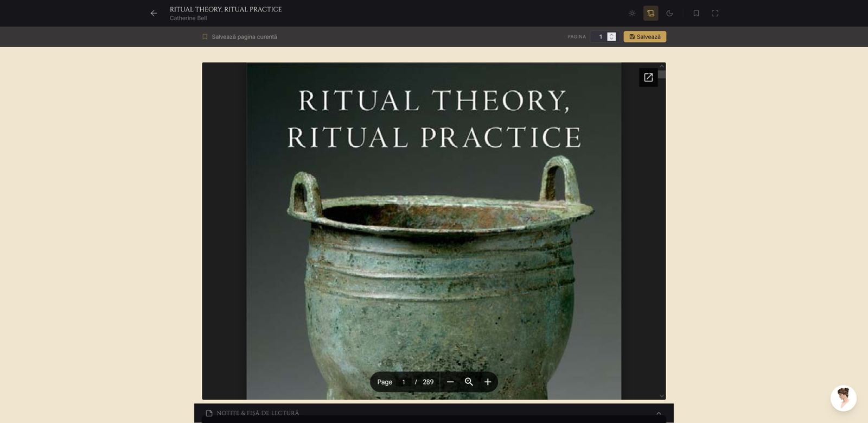The height and width of the screenshot is (423, 868).
Task: Click the scrollbar down arrow in viewer
Action: (x=662, y=396)
